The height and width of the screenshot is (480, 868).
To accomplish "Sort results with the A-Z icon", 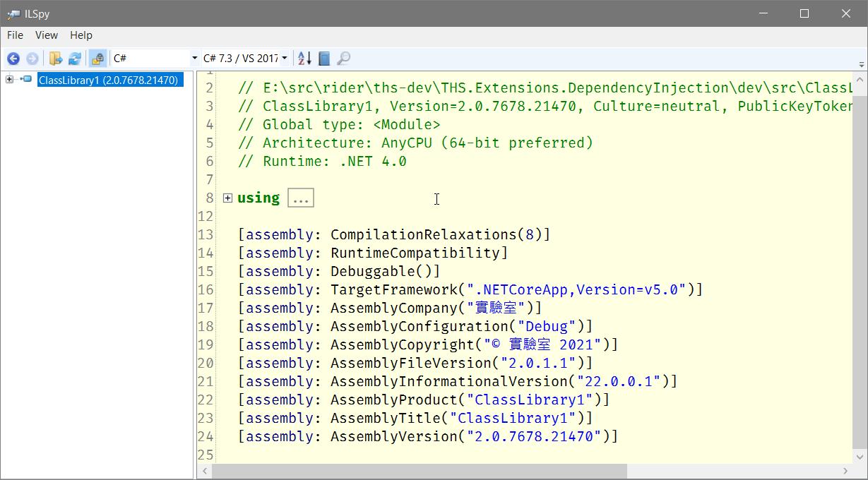I will pyautogui.click(x=304, y=59).
